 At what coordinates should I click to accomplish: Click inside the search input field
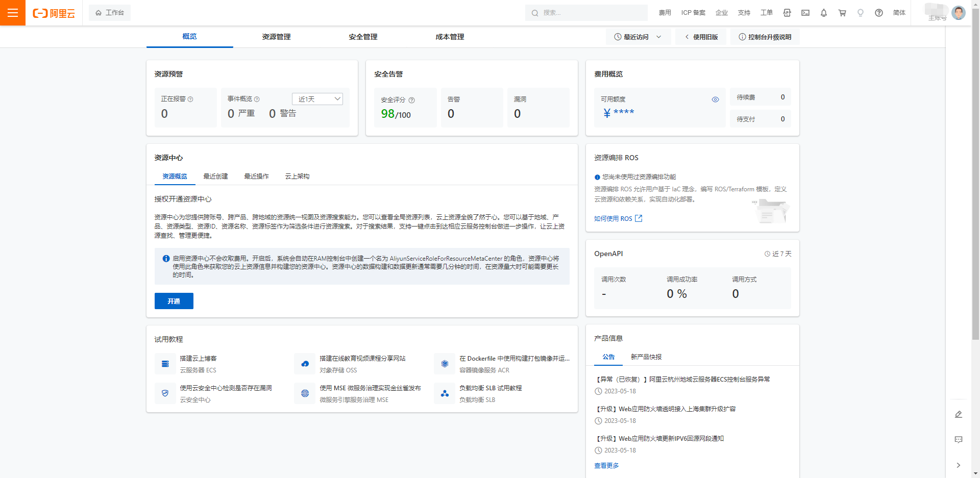click(586, 12)
